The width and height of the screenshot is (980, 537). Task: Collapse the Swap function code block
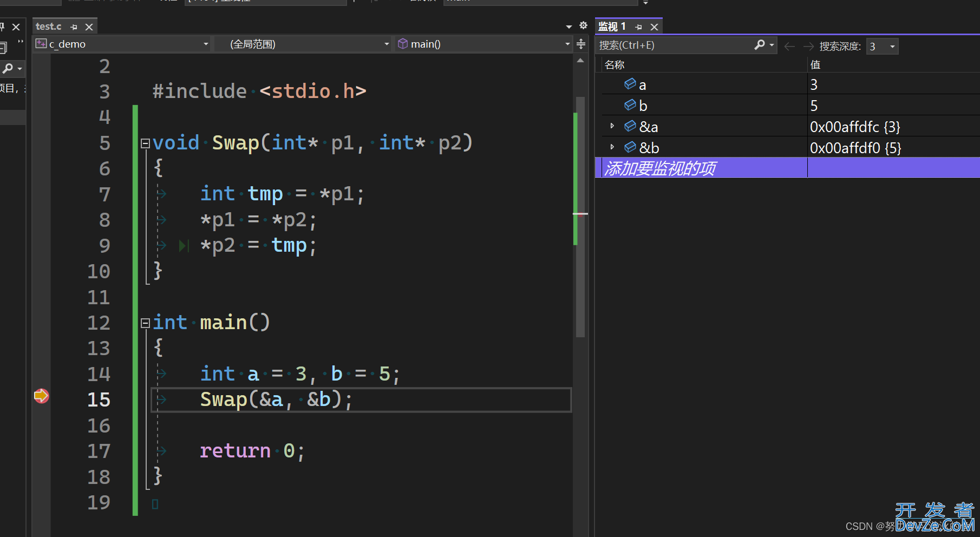click(145, 143)
